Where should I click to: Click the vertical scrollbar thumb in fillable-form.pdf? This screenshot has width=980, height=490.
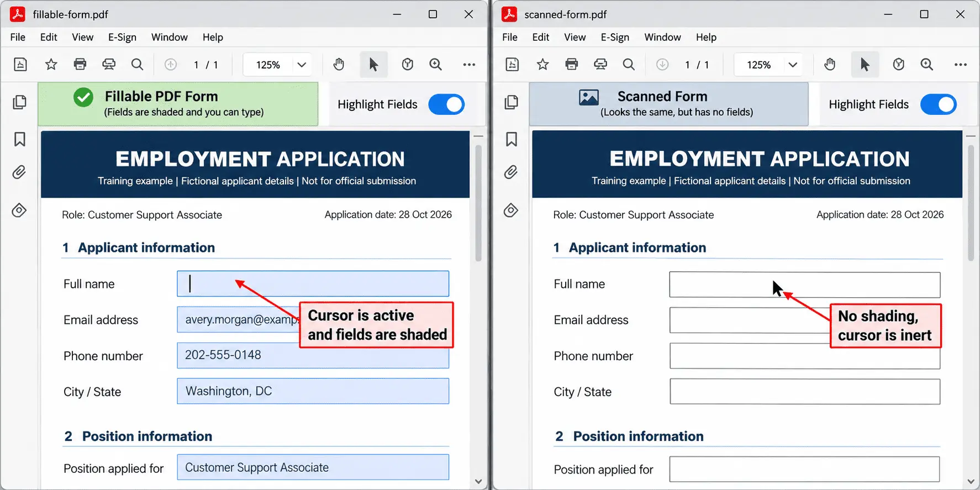pyautogui.click(x=478, y=203)
